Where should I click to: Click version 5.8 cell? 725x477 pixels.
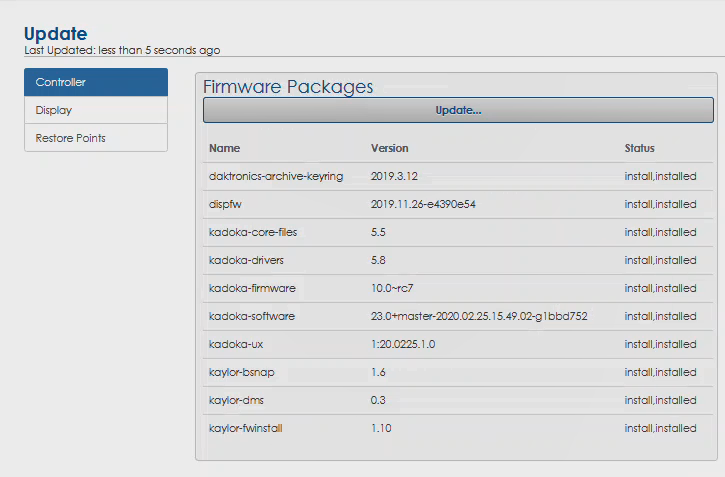378,260
